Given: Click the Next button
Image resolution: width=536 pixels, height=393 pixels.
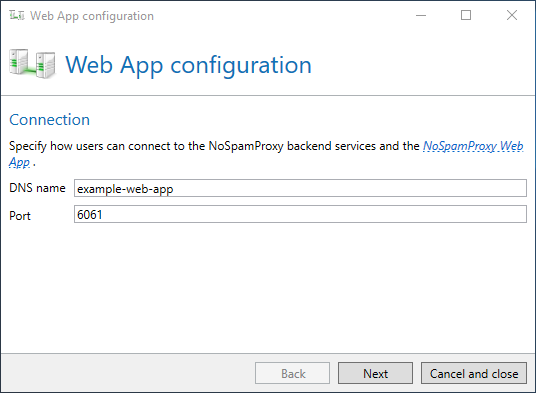Looking at the screenshot, I should [375, 373].
